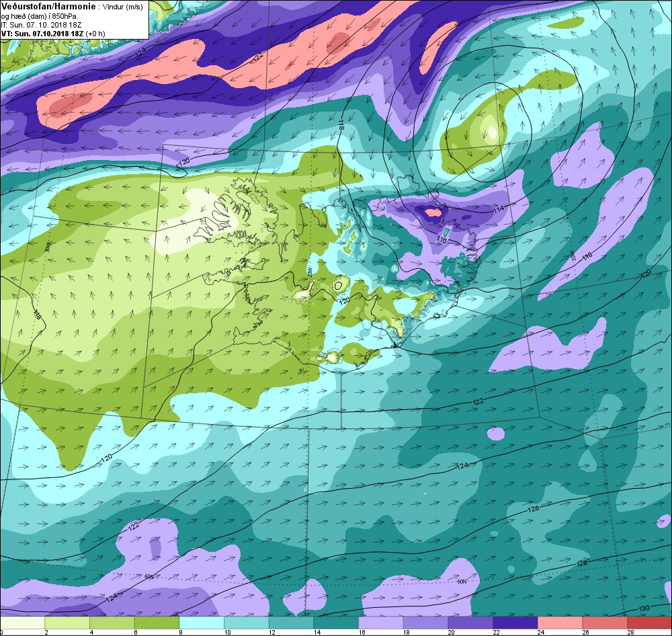Select the 12–14 m/s medium teal legend swatch
The height and width of the screenshot is (636, 672).
tap(291, 623)
